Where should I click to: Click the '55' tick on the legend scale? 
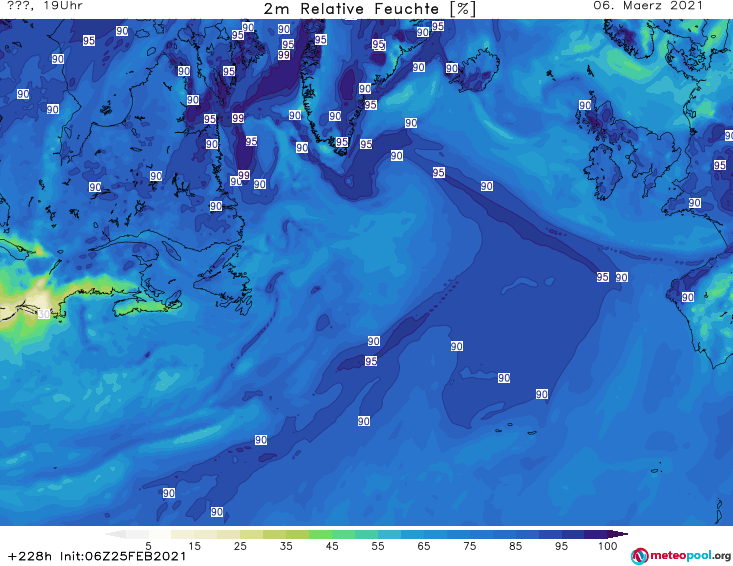[x=378, y=546]
